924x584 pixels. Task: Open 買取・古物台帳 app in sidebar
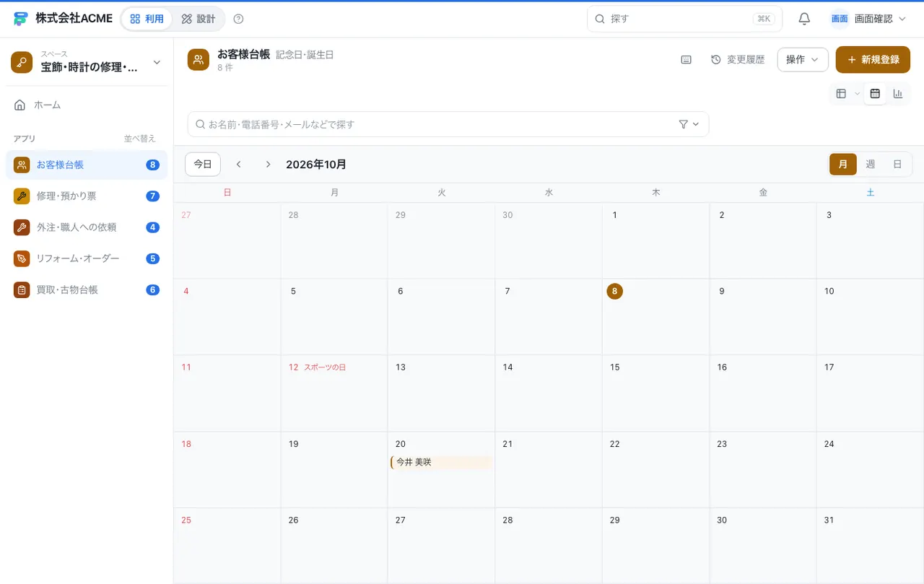[87, 289]
